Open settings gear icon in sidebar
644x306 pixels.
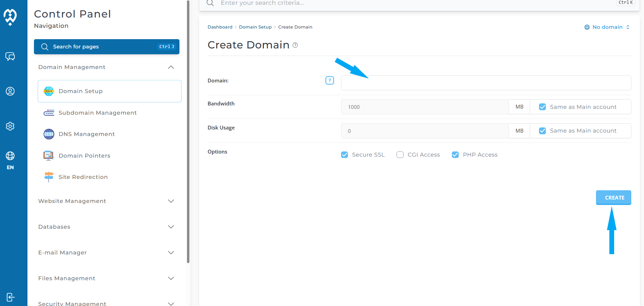pyautogui.click(x=10, y=126)
